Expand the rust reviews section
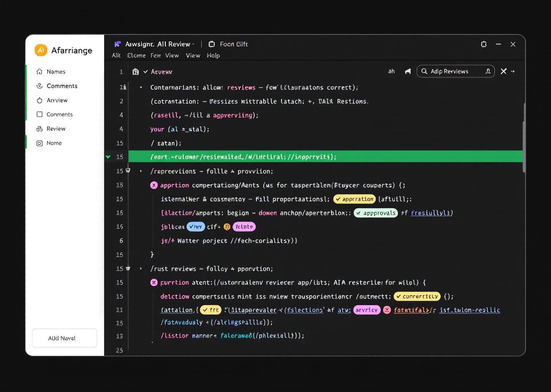This screenshot has height=392, width=551. (x=141, y=269)
